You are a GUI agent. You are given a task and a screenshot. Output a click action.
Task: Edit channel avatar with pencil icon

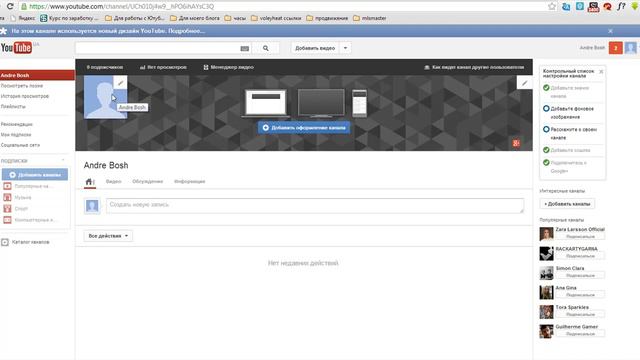click(x=120, y=83)
